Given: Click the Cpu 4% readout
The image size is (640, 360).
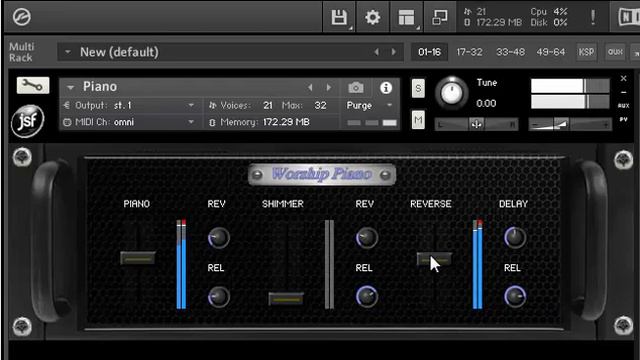Looking at the screenshot, I should [x=549, y=11].
